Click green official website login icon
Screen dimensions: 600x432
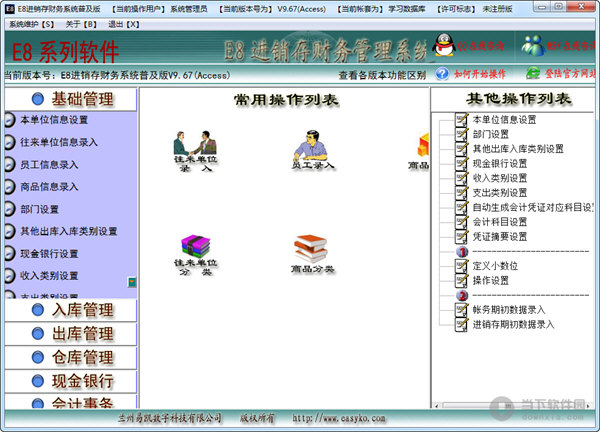pyautogui.click(x=533, y=73)
